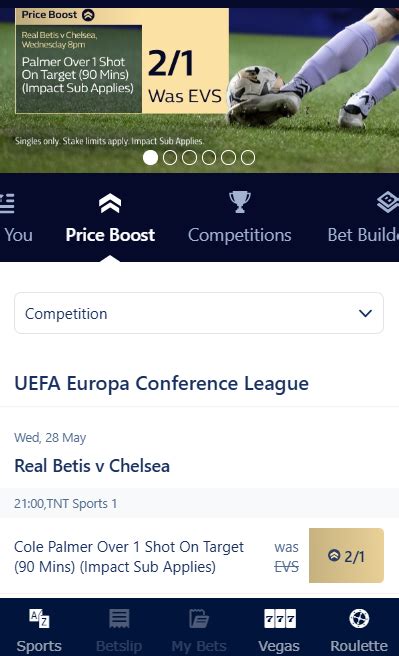Expand the Competition dropdown
The image size is (399, 656).
(x=199, y=313)
